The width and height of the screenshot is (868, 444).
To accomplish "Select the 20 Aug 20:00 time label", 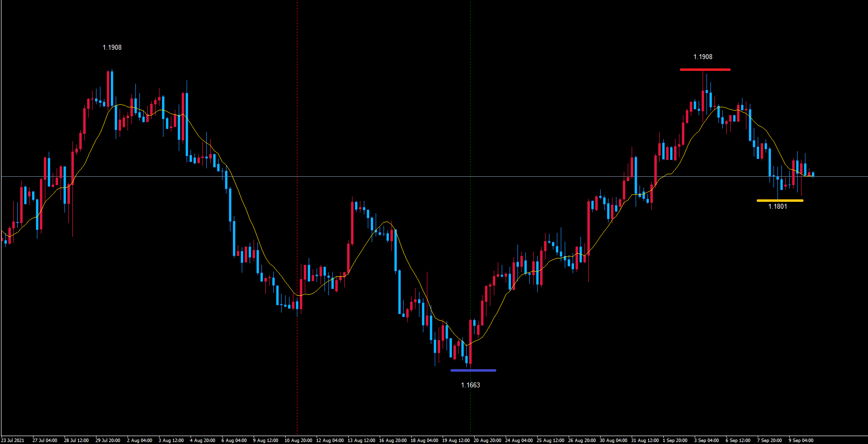I will pyautogui.click(x=487, y=440).
